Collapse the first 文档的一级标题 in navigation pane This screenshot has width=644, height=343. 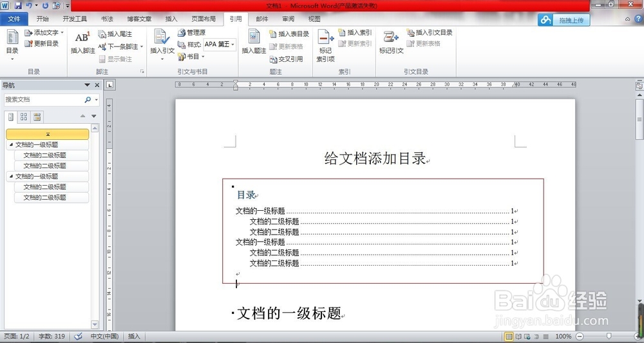(x=11, y=144)
